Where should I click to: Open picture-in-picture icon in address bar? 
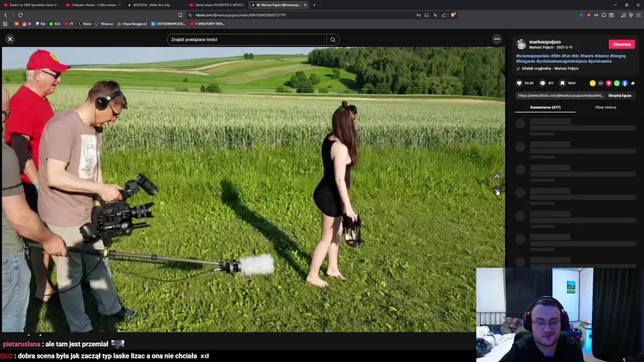coord(427,15)
